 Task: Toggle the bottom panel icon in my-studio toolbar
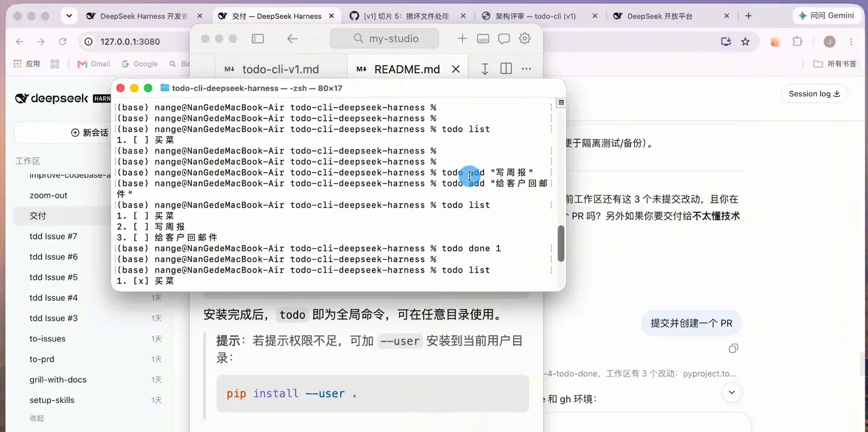point(483,39)
